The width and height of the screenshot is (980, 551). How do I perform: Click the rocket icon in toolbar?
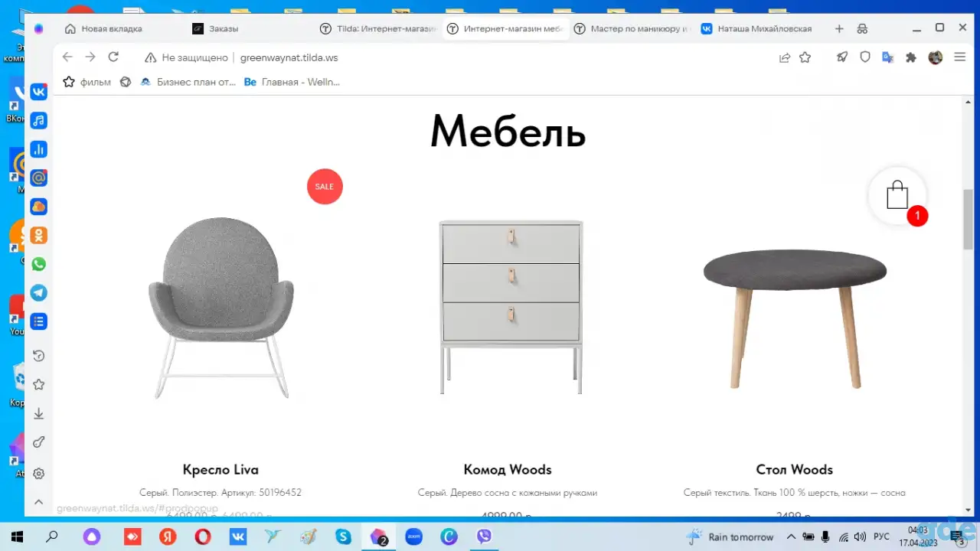tap(842, 57)
